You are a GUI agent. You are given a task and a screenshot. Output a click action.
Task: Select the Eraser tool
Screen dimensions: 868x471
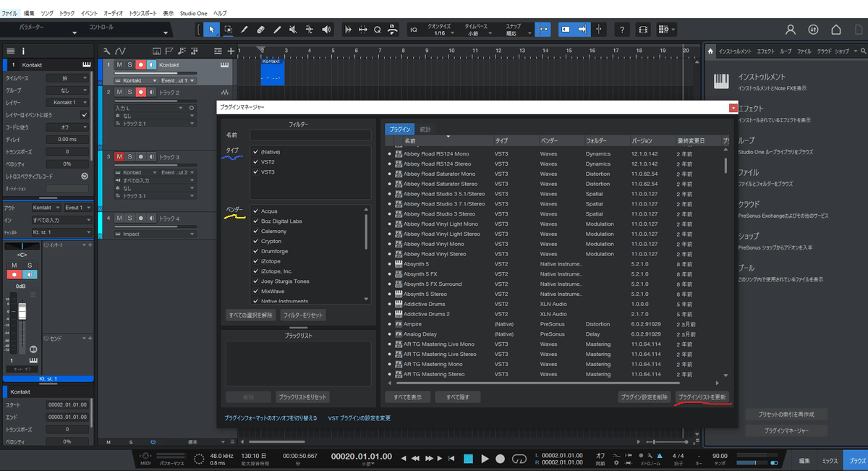click(262, 30)
